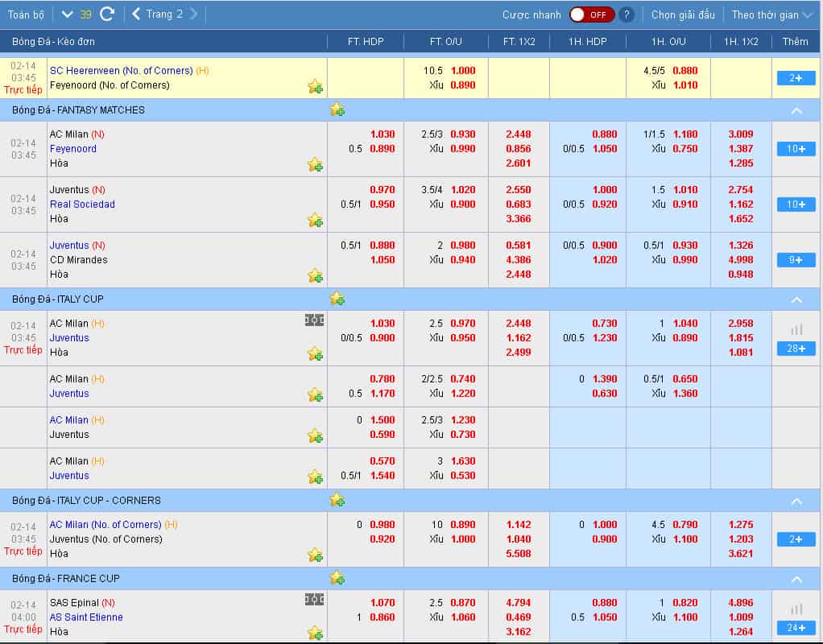Click the FT. O/U column header

click(445, 42)
